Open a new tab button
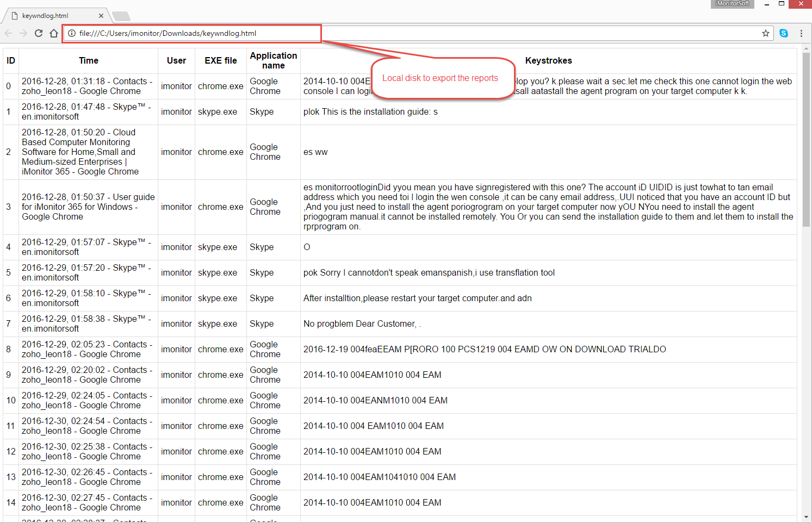 [x=121, y=16]
